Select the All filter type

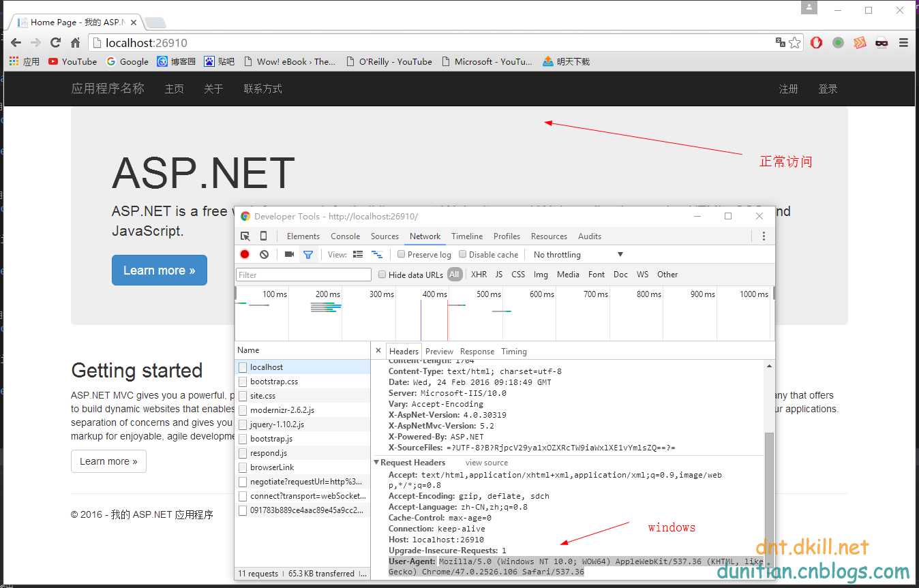tap(455, 275)
